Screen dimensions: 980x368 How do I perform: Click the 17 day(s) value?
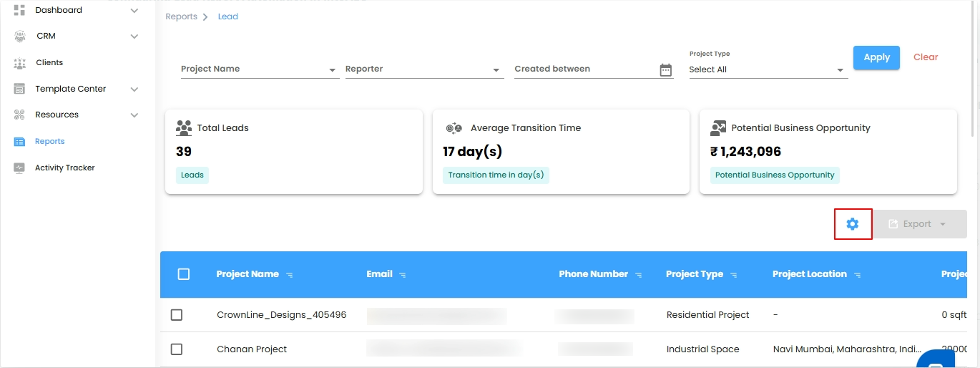[472, 152]
